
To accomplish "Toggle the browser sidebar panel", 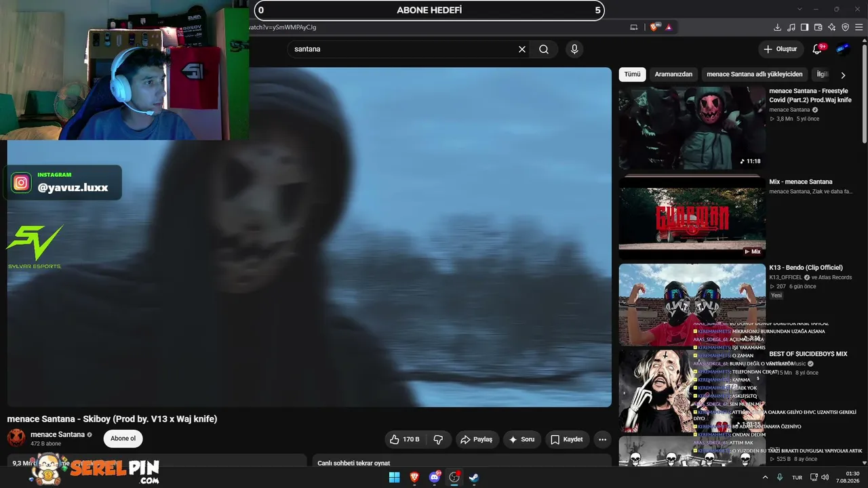I will point(805,27).
